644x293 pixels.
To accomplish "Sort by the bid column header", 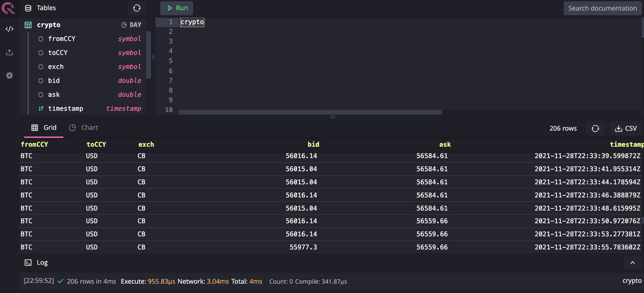I will tap(313, 145).
